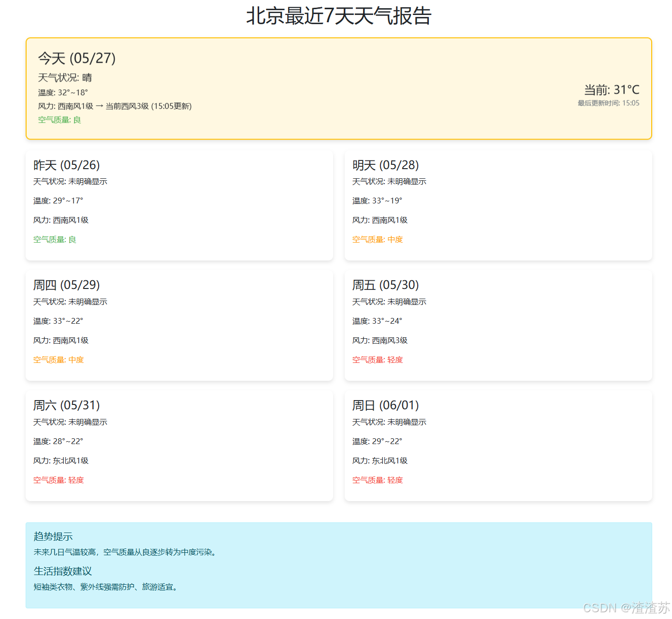The width and height of the screenshot is (672, 619).
Task: Click the page title 北京最近7天天气报告
Action: 338,16
